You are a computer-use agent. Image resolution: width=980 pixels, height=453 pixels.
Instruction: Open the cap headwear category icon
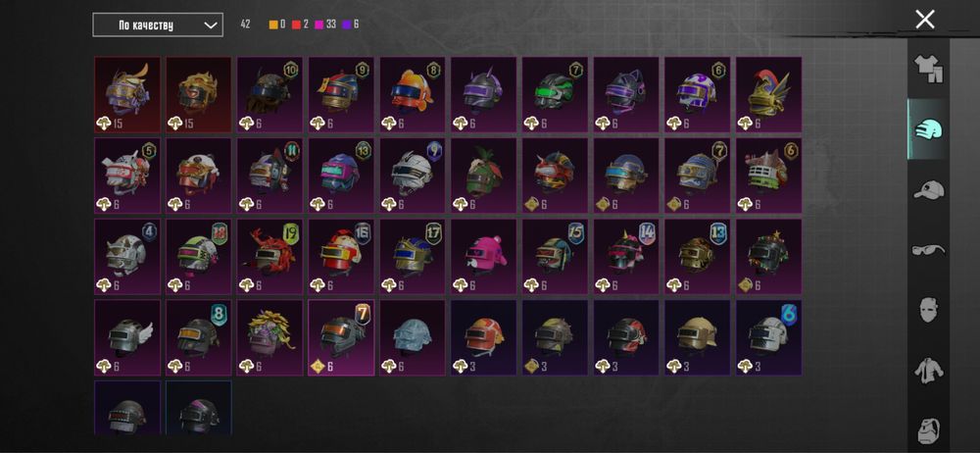928,189
